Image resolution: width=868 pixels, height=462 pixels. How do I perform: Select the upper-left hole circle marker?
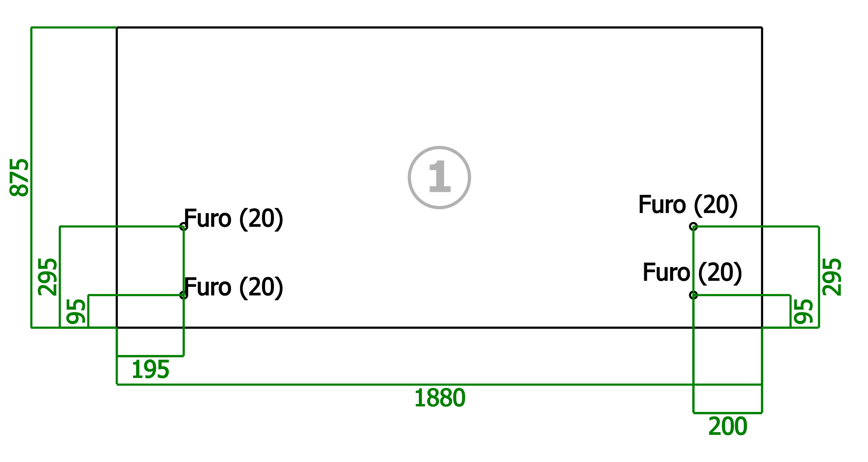pyautogui.click(x=184, y=227)
